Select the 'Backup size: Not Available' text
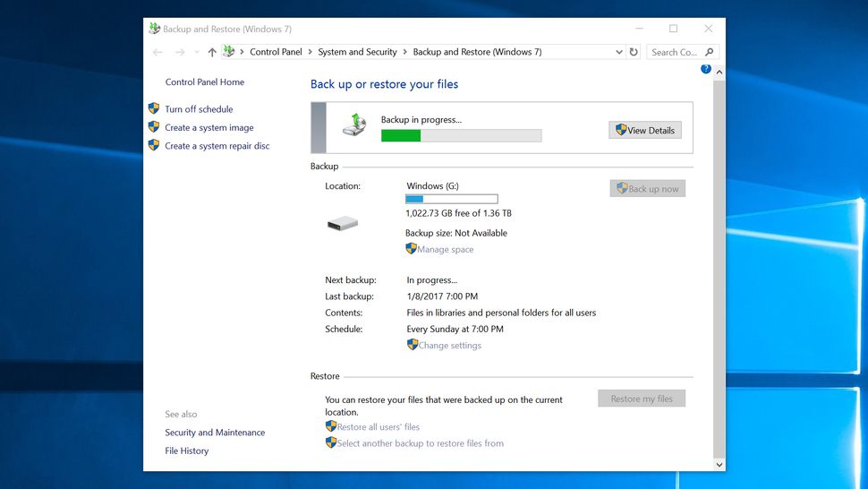The height and width of the screenshot is (489, 868). click(456, 233)
